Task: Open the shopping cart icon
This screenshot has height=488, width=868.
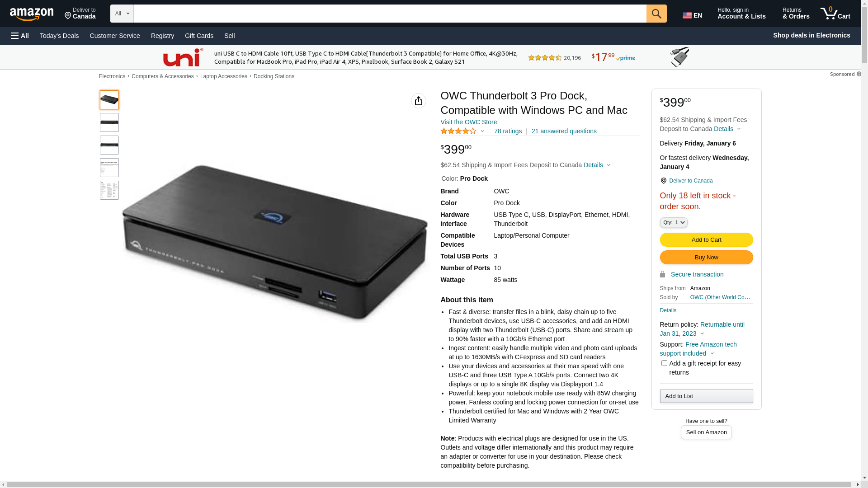Action: pos(835,14)
